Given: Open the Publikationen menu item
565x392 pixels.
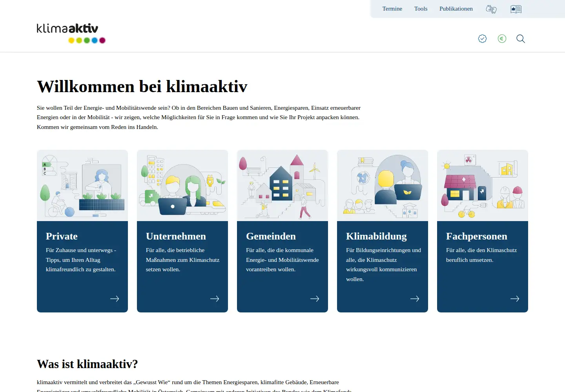Looking at the screenshot, I should click(x=456, y=9).
